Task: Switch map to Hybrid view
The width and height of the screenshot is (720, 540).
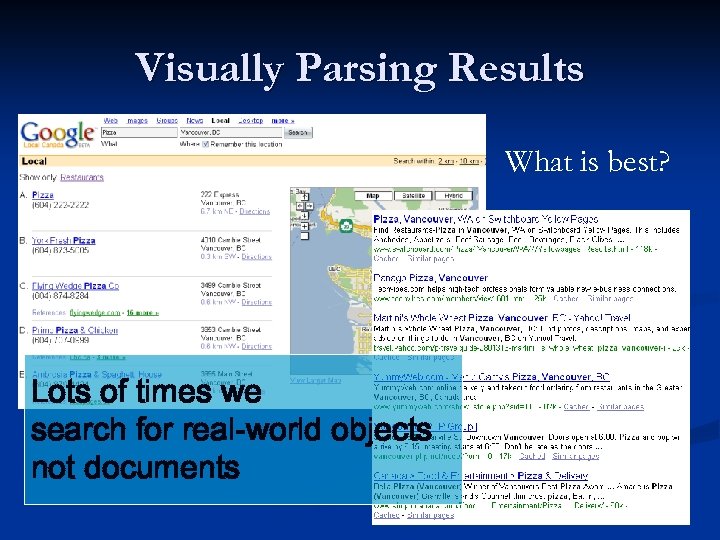Action: [x=453, y=196]
